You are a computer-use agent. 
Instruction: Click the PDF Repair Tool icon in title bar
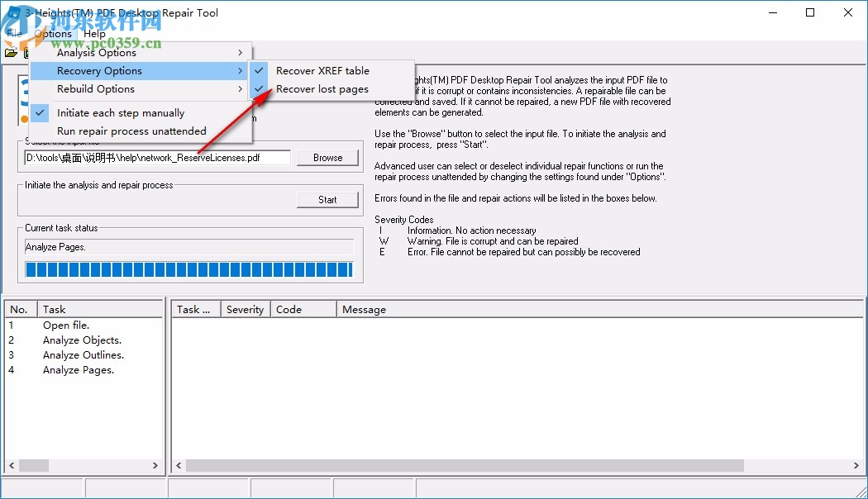pos(13,12)
